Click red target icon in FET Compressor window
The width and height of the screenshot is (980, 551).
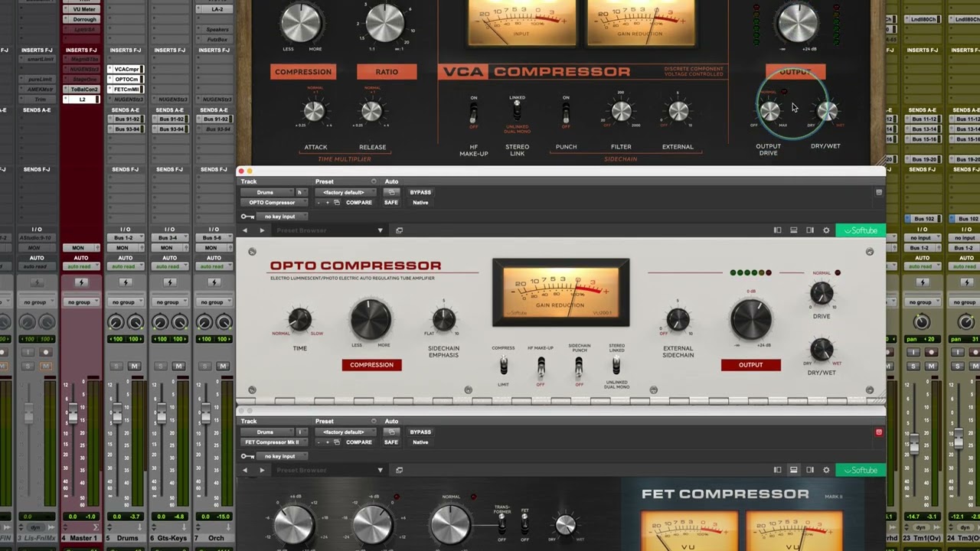(879, 432)
